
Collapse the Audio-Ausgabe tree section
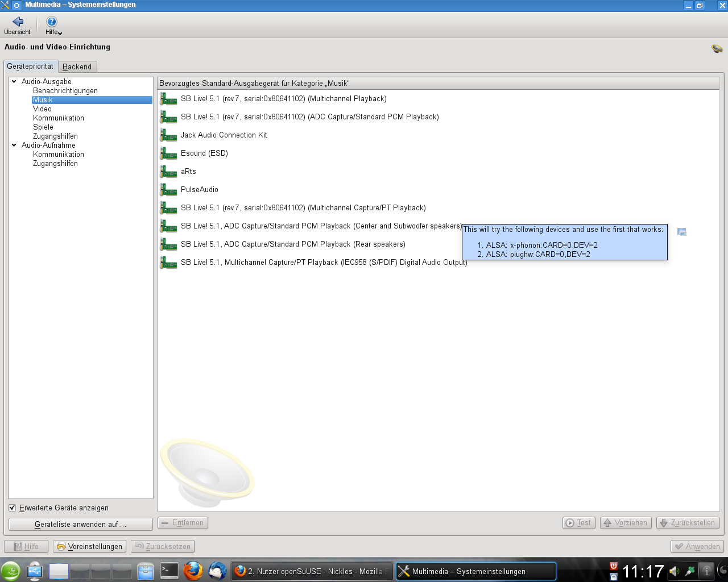14,82
